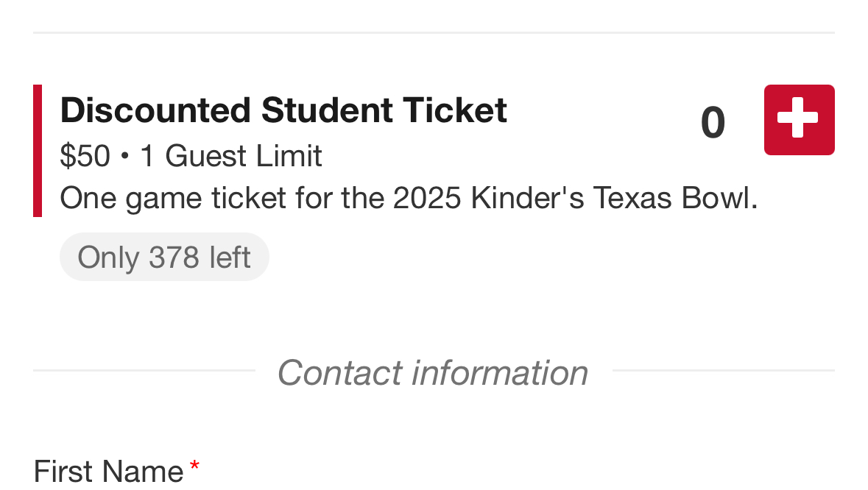Click the number 378 in the availability badge
The image size is (868, 490).
pos(174,257)
